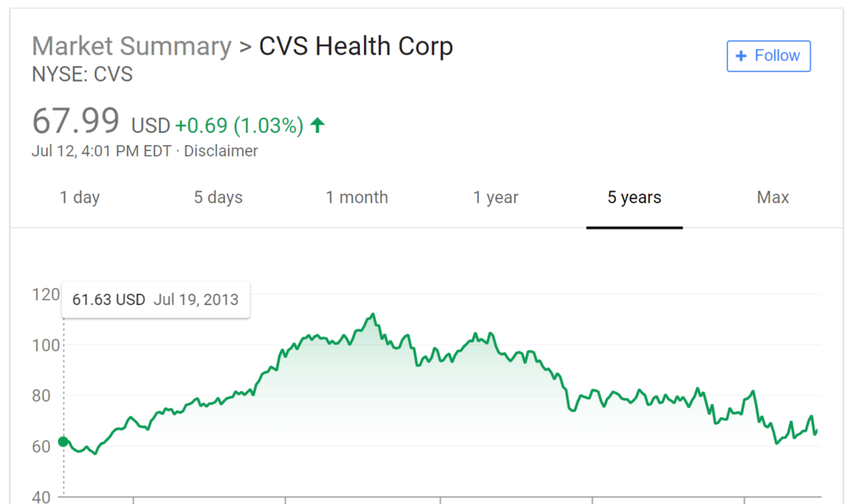The image size is (845, 504).
Task: Switch to the 1 day tab
Action: click(x=80, y=198)
